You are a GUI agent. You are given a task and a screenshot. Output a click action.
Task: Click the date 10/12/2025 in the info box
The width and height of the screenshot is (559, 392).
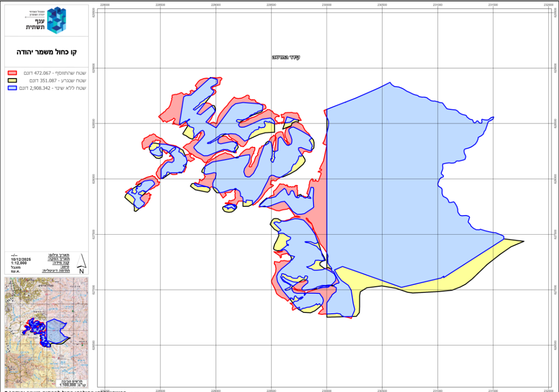pyautogui.click(x=19, y=259)
